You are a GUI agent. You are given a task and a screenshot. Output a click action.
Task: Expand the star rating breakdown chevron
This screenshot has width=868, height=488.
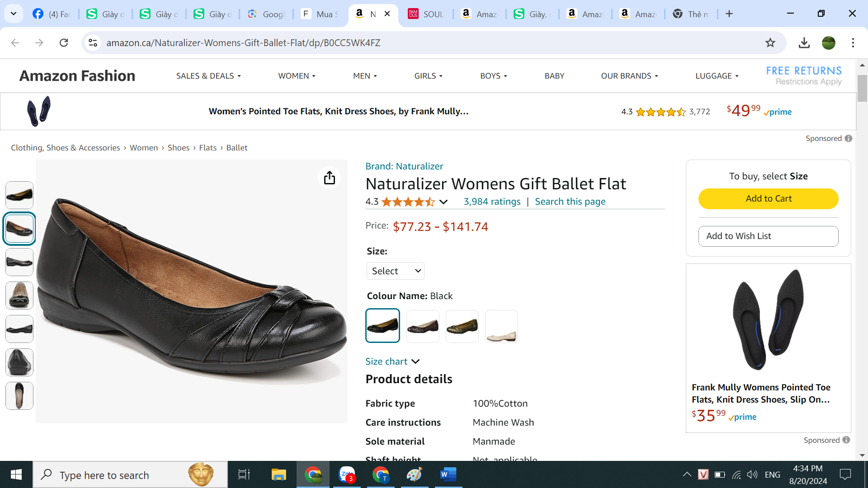(443, 202)
